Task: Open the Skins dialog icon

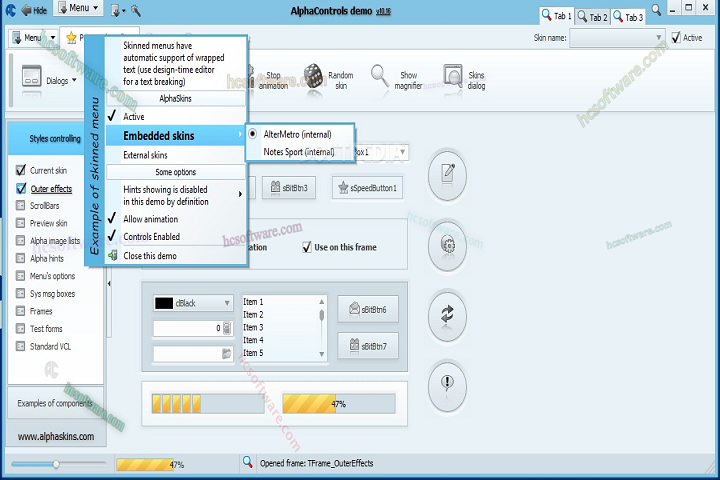Action: pyautogui.click(x=453, y=76)
